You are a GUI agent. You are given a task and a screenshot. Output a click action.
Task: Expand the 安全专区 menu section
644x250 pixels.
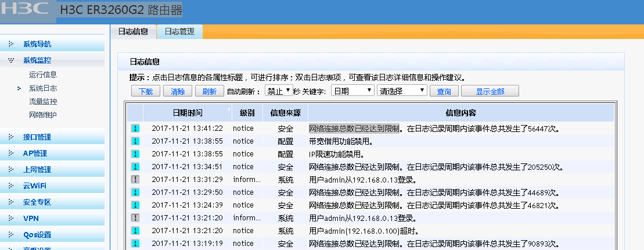point(52,202)
